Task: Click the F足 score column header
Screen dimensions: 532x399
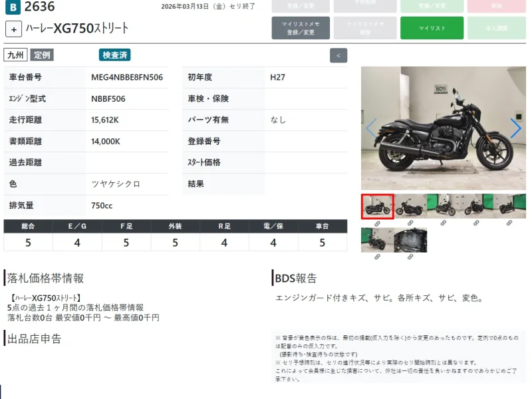Action: 126,226
